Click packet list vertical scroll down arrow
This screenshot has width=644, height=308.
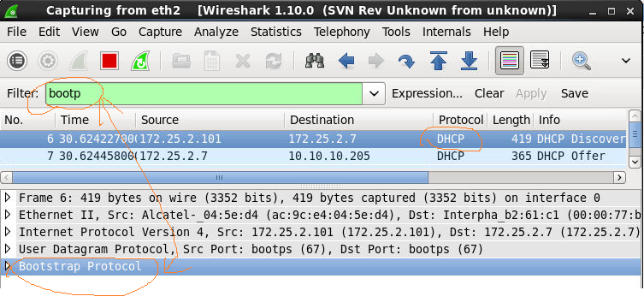point(635,162)
